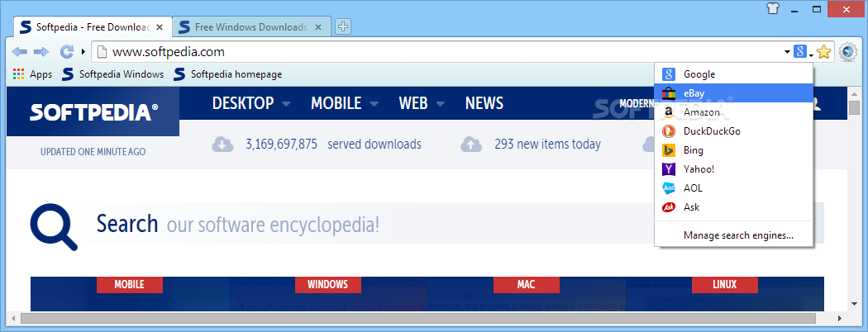Click the vertical scrollbar down arrow
The height and width of the screenshot is (332, 868).
point(855,306)
